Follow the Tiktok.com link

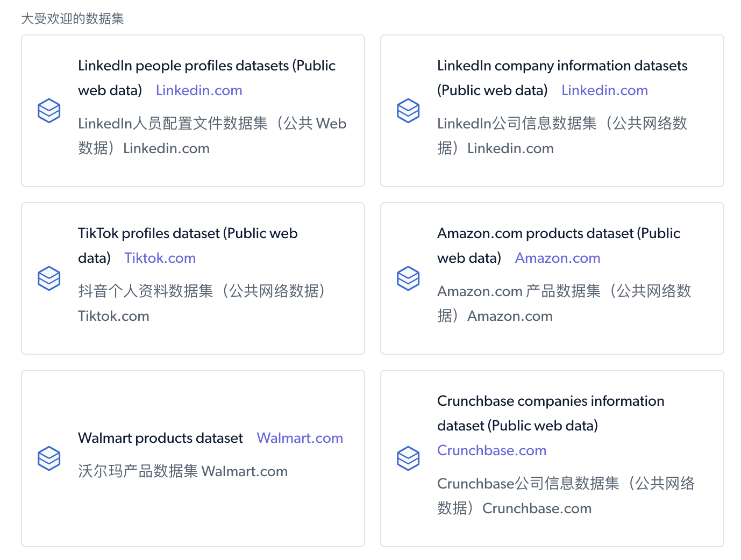pyautogui.click(x=160, y=258)
